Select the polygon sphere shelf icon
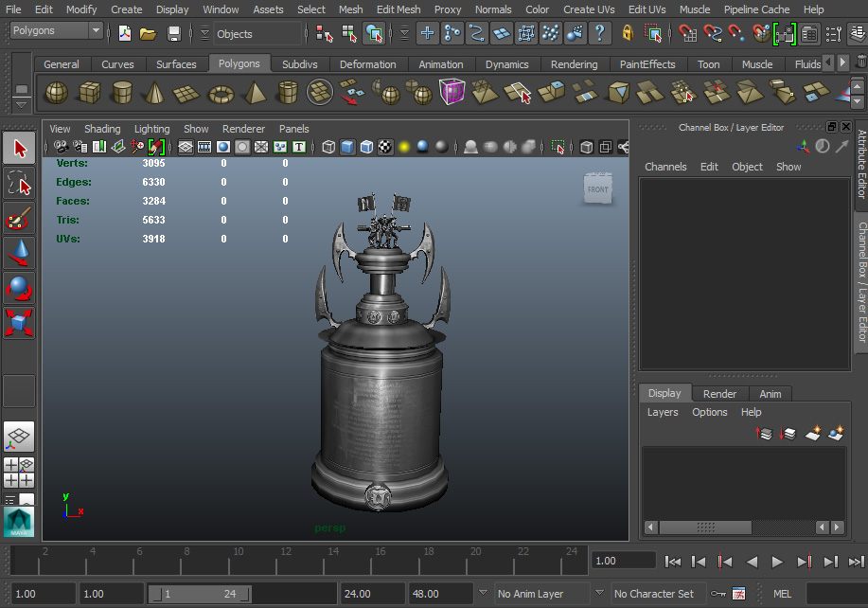 57,93
